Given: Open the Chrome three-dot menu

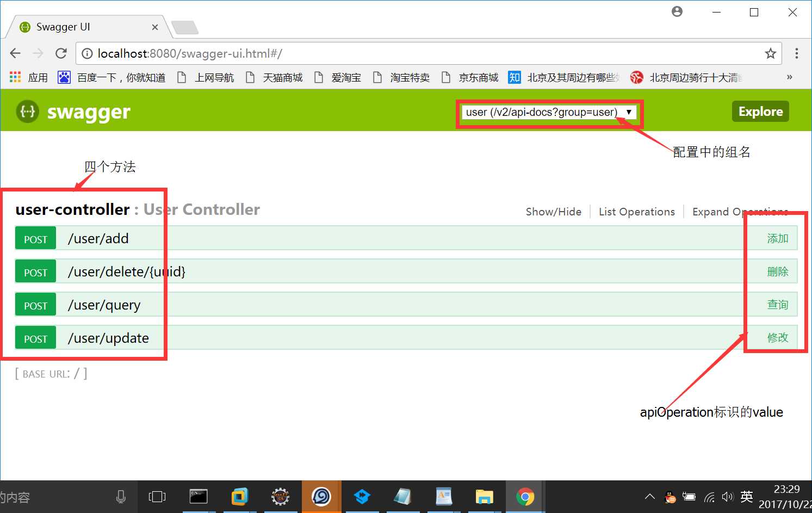Looking at the screenshot, I should (796, 53).
